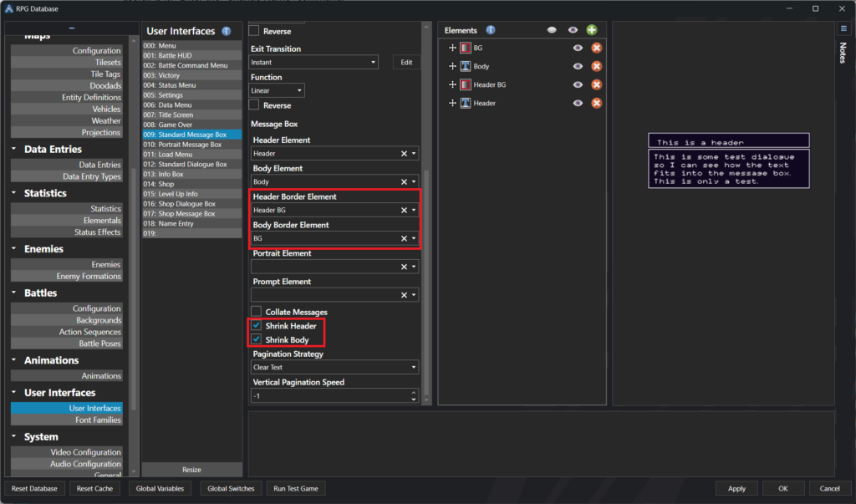Screen dimensions: 856x504
Task: Expand the Exit Transition dropdown
Action: (x=314, y=63)
